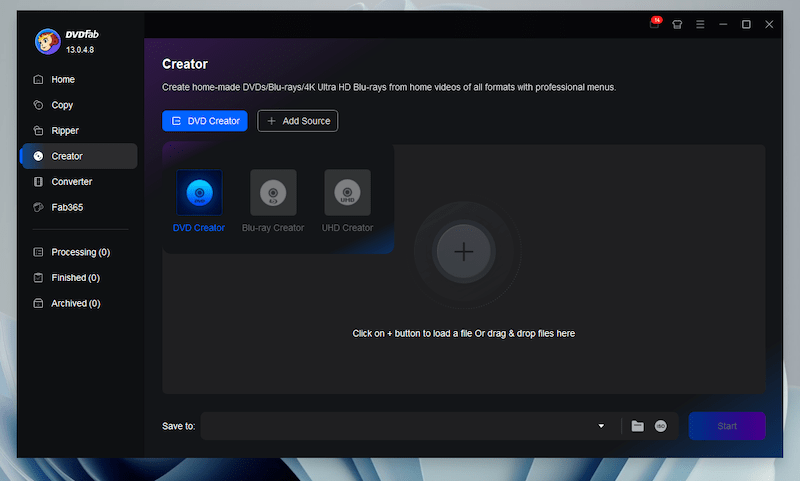Open the hamburger menu in title bar
Image resolution: width=800 pixels, height=481 pixels.
point(700,24)
